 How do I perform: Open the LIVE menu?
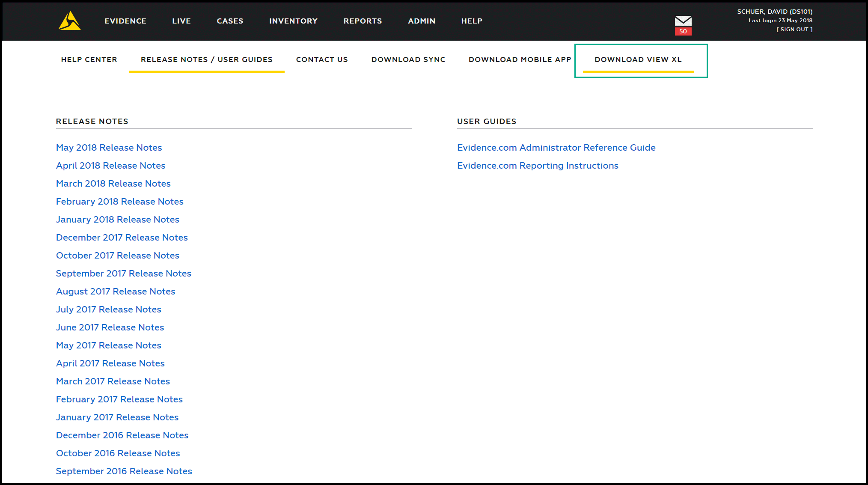(181, 21)
